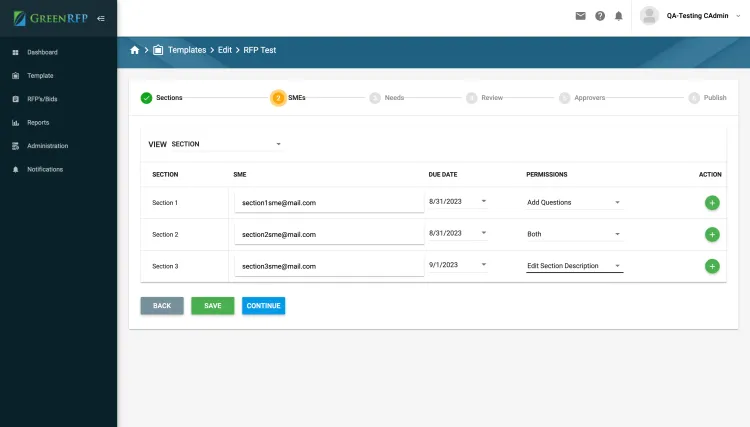Image resolution: width=750 pixels, height=427 pixels.
Task: Select the Approvers step
Action: [582, 98]
